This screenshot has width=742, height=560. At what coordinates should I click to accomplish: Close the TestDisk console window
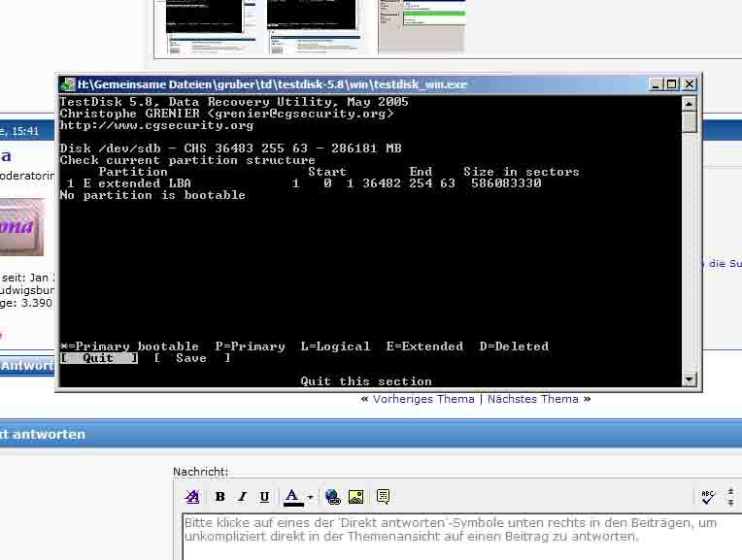click(x=690, y=84)
